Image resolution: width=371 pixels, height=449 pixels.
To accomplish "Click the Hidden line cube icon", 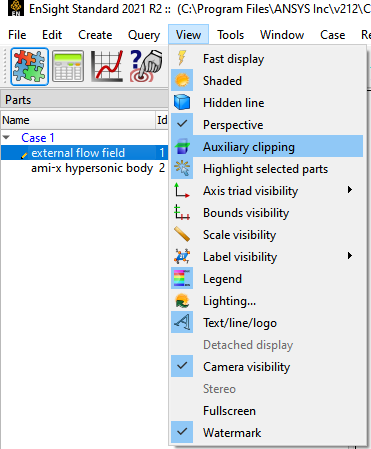I will (x=182, y=102).
